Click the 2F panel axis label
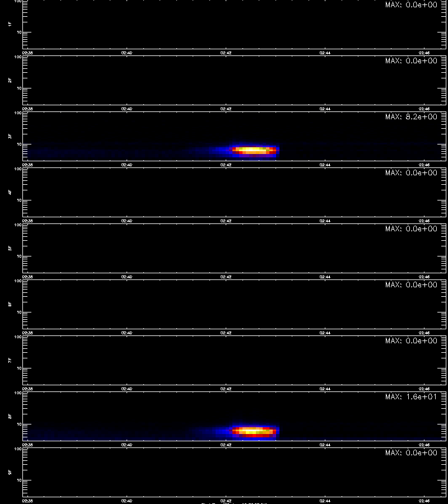The image size is (448, 504). point(10,80)
